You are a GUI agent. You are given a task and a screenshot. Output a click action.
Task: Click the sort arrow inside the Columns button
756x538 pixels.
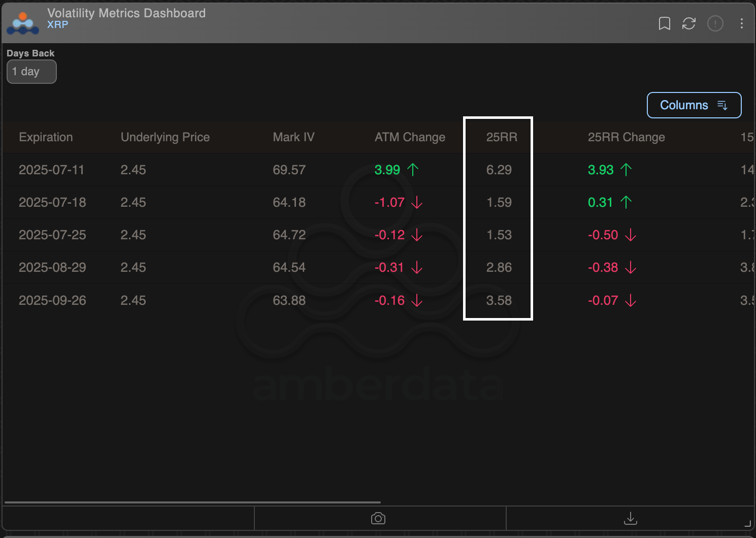coord(722,105)
